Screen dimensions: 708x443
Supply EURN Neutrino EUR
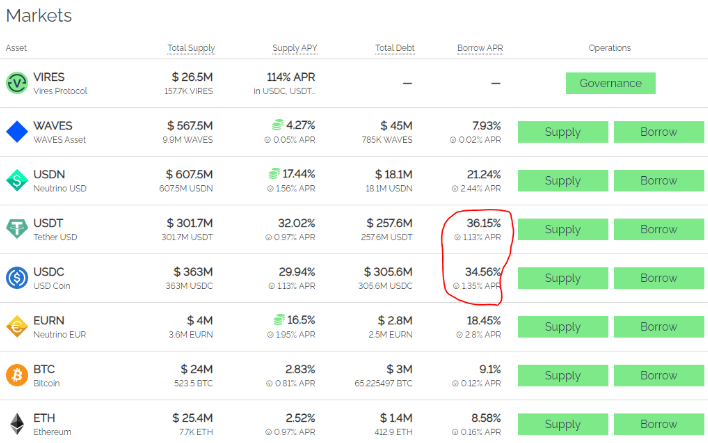pos(563,327)
